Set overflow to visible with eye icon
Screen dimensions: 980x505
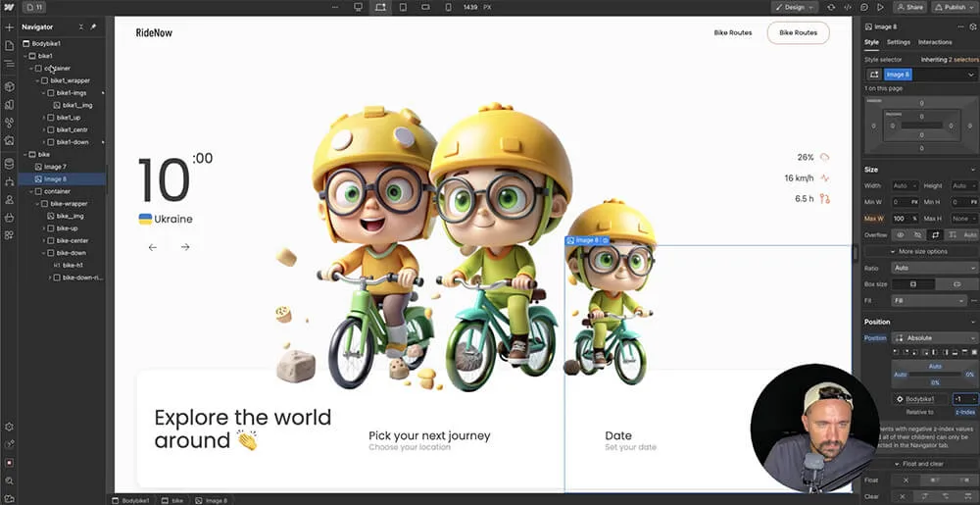900,235
